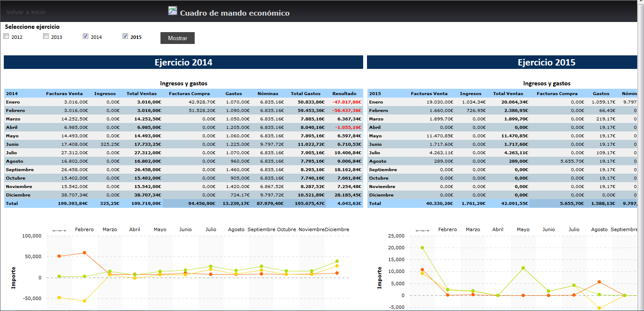Uncheck the 2014 fiscal year checkbox

(x=86, y=36)
